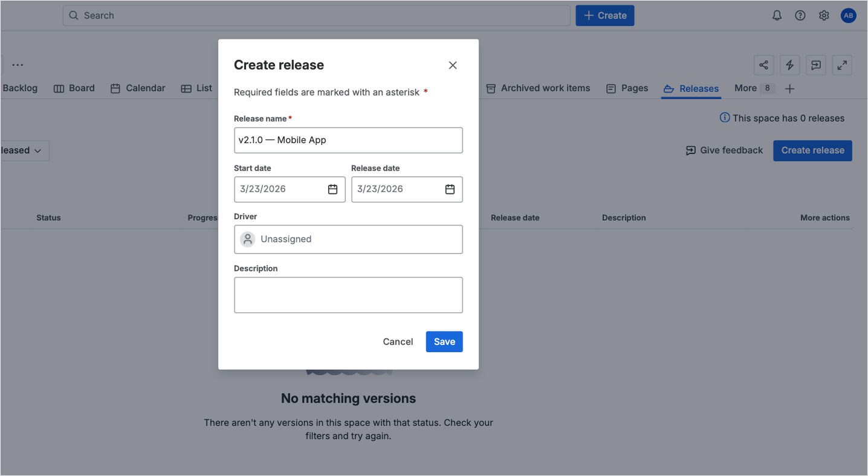Click the Description column header
868x476 pixels.
pos(624,217)
